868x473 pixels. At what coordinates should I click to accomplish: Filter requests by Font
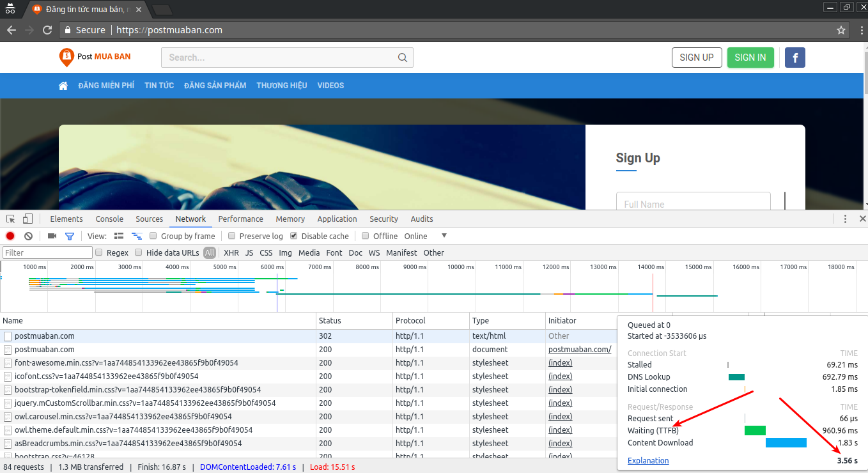(334, 252)
